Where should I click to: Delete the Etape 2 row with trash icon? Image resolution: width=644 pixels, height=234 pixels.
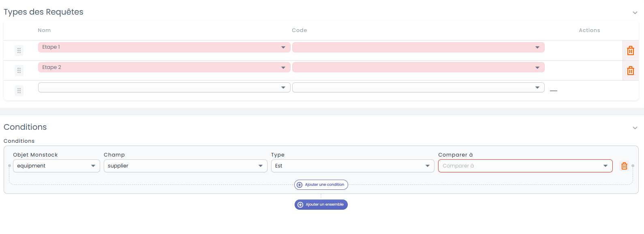pos(630,71)
